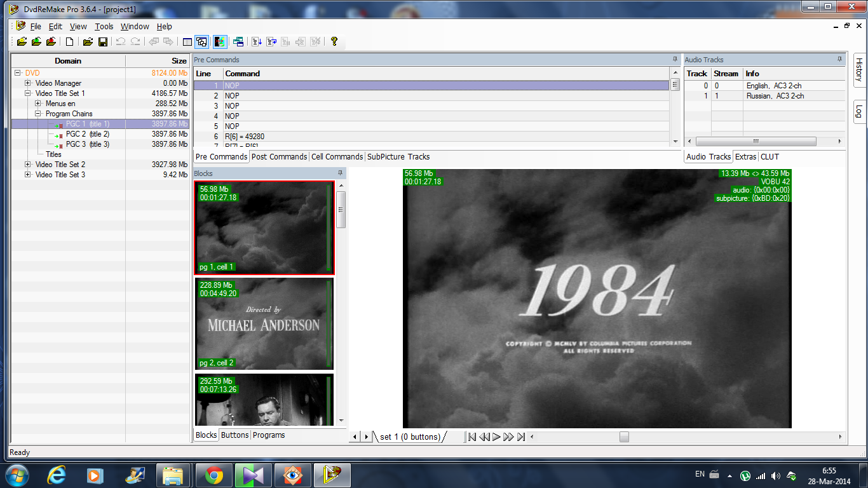This screenshot has width=868, height=488.
Task: Select the Russian, AC3 2-ch audio track
Action: (x=764, y=96)
